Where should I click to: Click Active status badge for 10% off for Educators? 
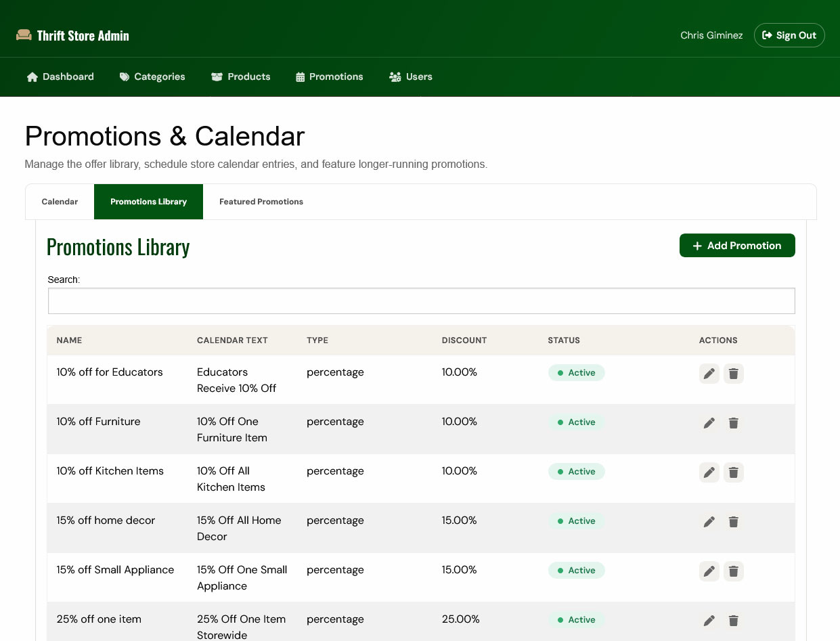click(x=576, y=373)
